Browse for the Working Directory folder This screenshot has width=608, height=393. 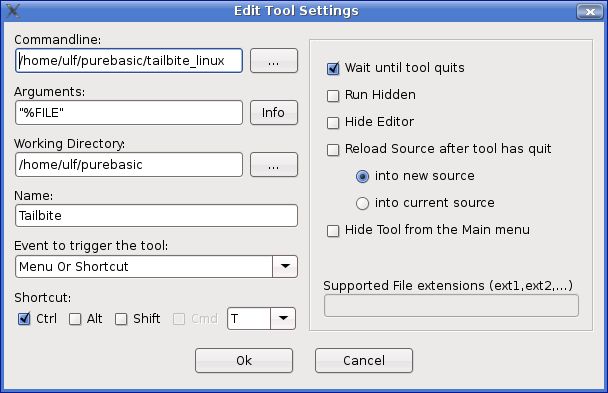(x=274, y=165)
